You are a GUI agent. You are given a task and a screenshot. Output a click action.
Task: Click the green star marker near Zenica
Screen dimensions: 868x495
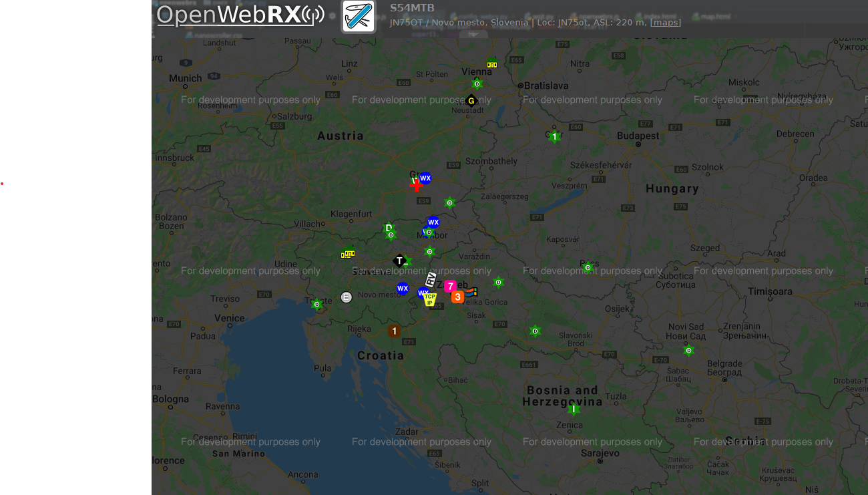coord(573,409)
